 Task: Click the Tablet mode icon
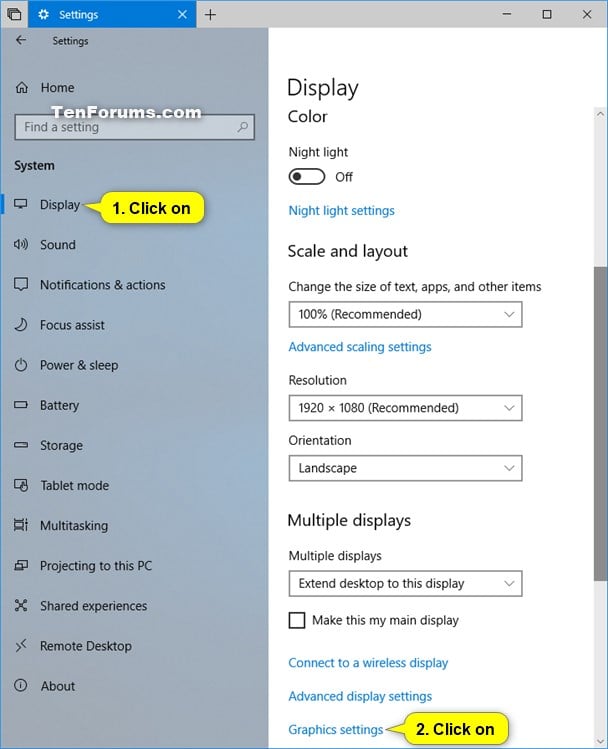(x=21, y=485)
